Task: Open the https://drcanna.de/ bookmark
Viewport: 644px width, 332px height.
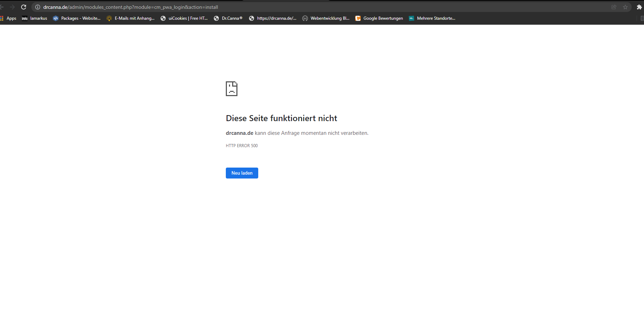Action: pos(273,18)
